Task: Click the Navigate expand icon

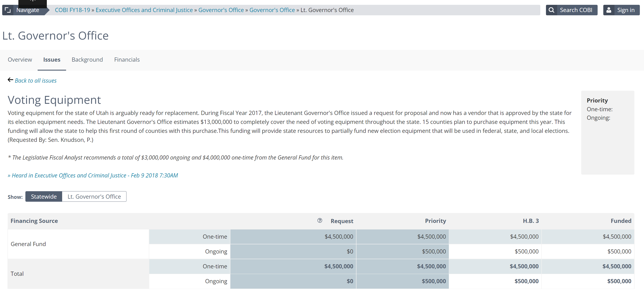Action: [x=8, y=10]
